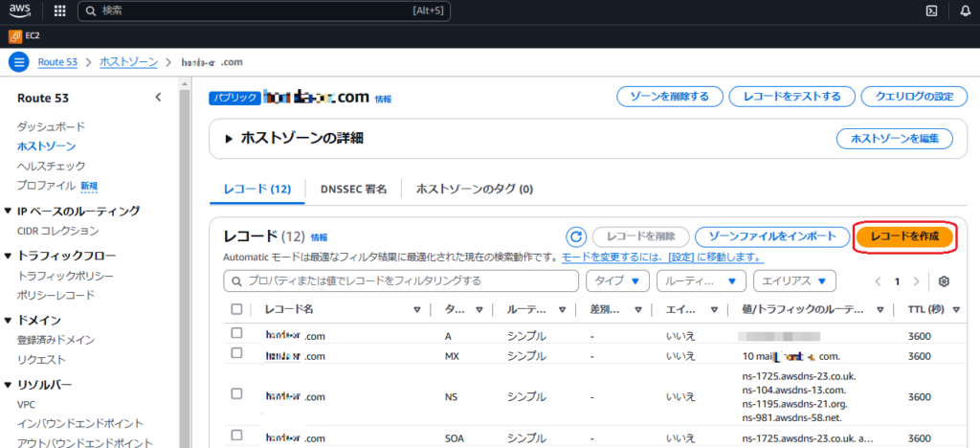Open the エイリアス filter dropdown
The height and width of the screenshot is (448, 980).
coord(795,281)
